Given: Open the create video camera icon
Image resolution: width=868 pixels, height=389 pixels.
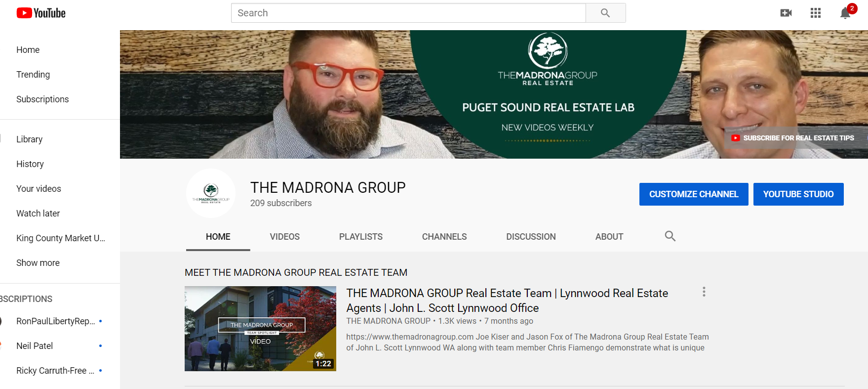Looking at the screenshot, I should 786,13.
